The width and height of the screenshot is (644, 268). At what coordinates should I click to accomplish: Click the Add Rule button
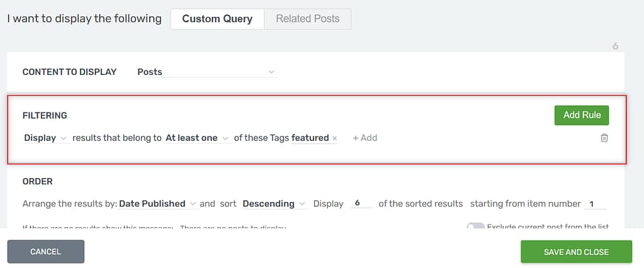pyautogui.click(x=582, y=115)
